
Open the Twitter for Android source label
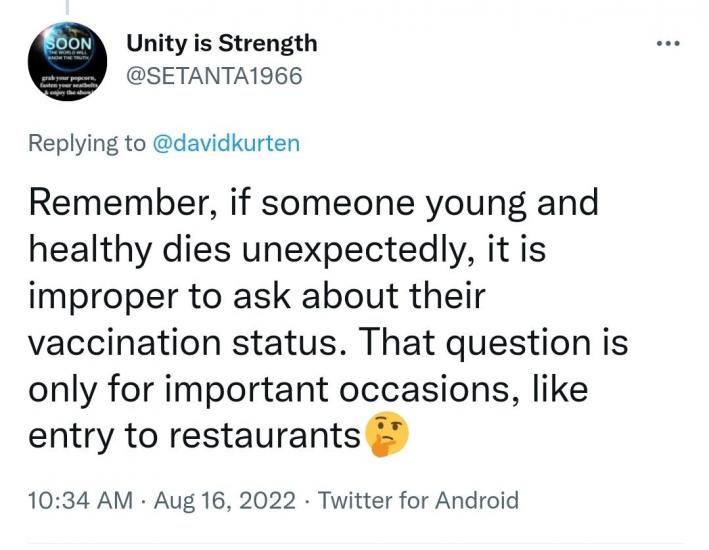click(x=418, y=499)
